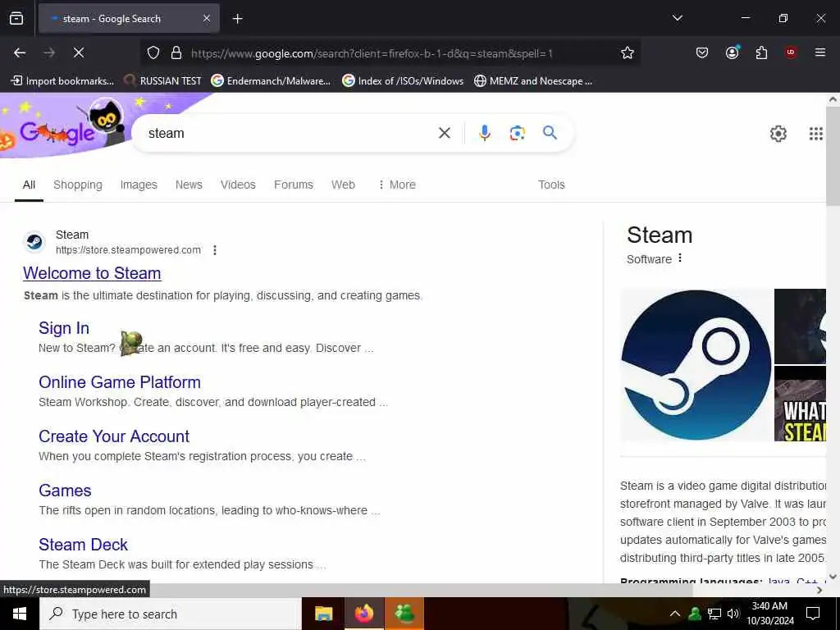Open the Sign In sitelink

coord(64,328)
